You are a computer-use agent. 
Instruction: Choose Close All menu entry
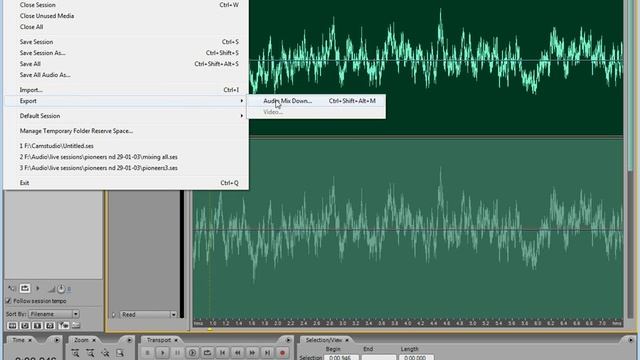click(126, 27)
